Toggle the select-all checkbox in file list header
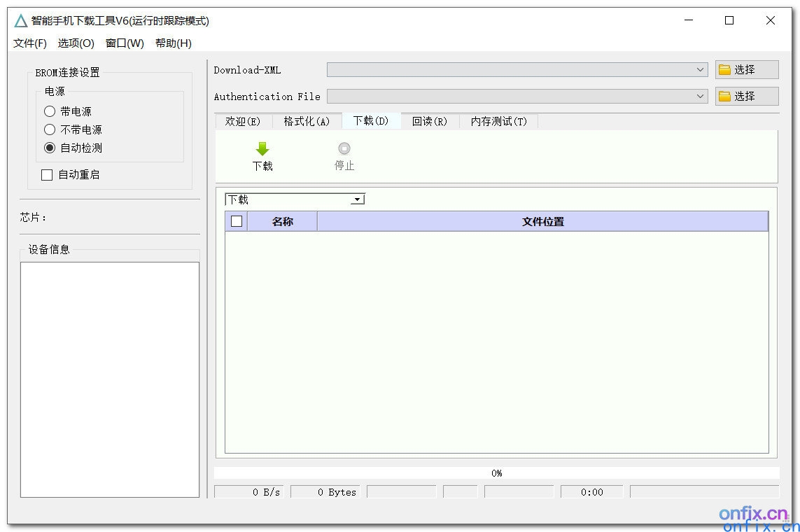Image resolution: width=800 pixels, height=532 pixels. (236, 220)
